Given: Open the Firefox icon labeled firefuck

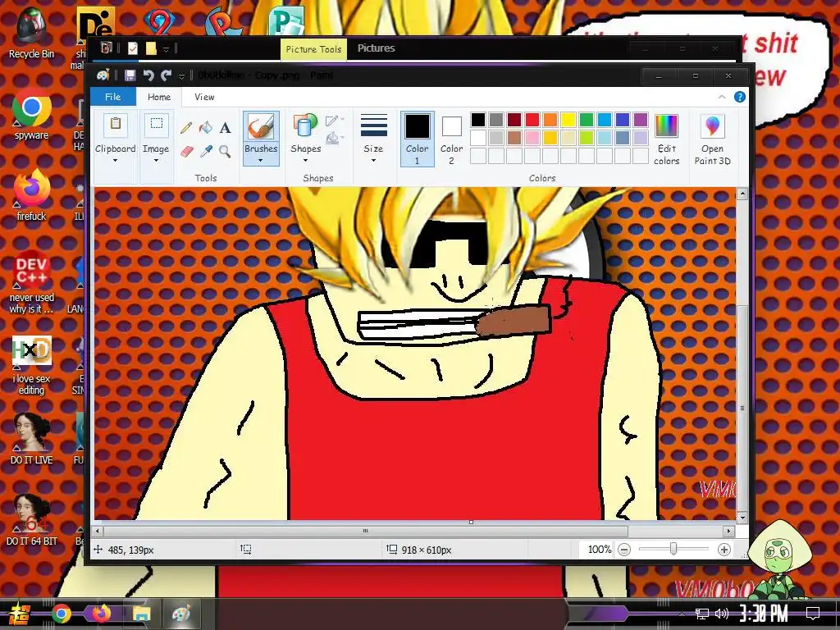Looking at the screenshot, I should [x=31, y=195].
